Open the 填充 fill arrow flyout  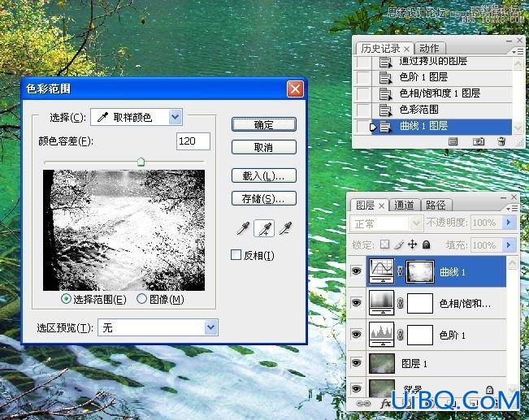(x=509, y=245)
